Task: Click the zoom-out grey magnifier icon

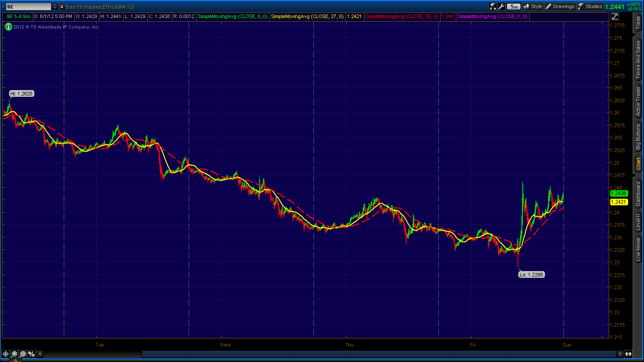Action: tap(23, 354)
